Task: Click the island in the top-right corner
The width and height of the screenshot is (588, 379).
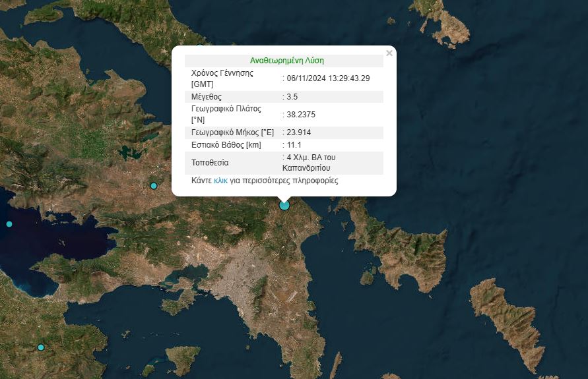Action: (443, 21)
